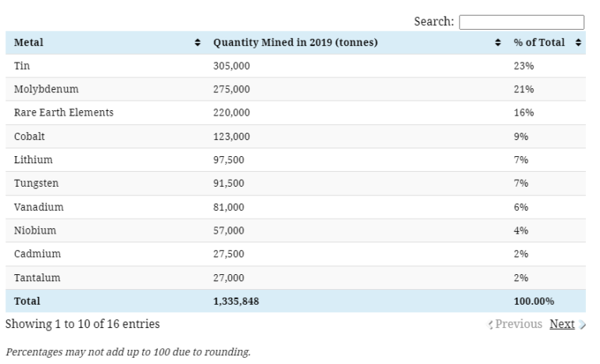The image size is (600, 364).
Task: Click the Search input field
Action: tap(521, 22)
